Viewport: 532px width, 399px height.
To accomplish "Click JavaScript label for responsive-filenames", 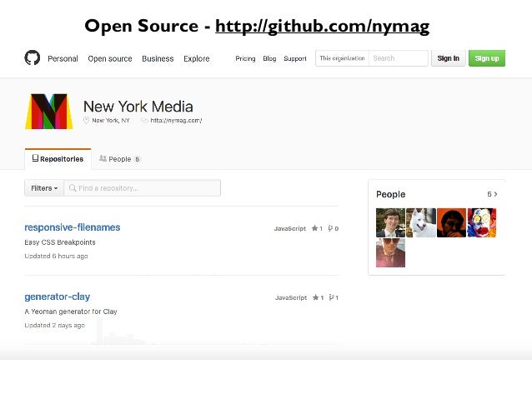I will click(290, 228).
